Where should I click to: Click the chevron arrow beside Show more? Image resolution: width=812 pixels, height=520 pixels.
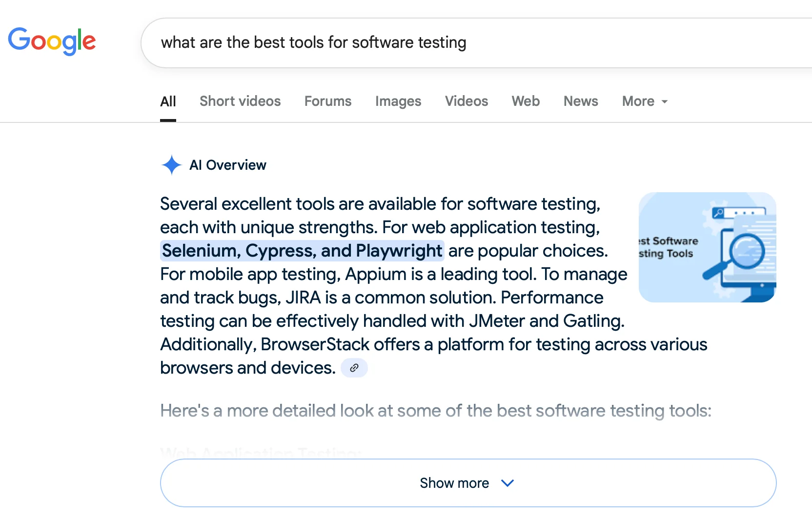click(507, 483)
